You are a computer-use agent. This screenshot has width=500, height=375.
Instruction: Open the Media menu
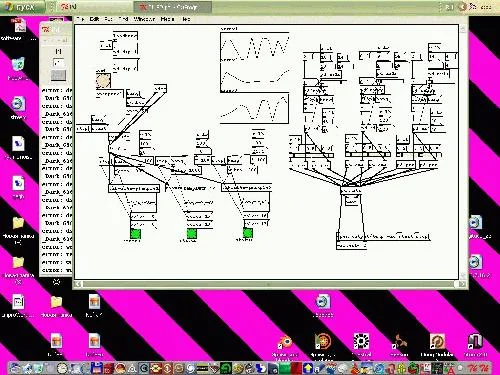point(167,19)
